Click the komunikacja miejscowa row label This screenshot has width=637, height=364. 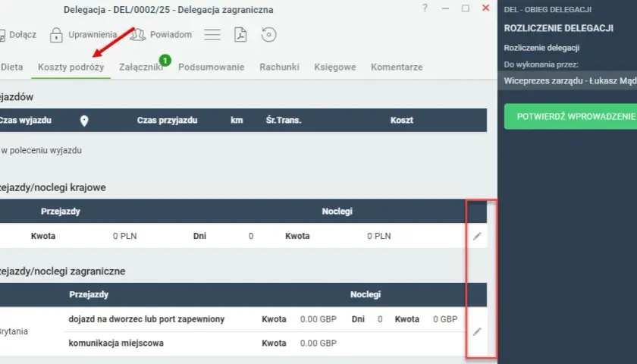pyautogui.click(x=116, y=344)
